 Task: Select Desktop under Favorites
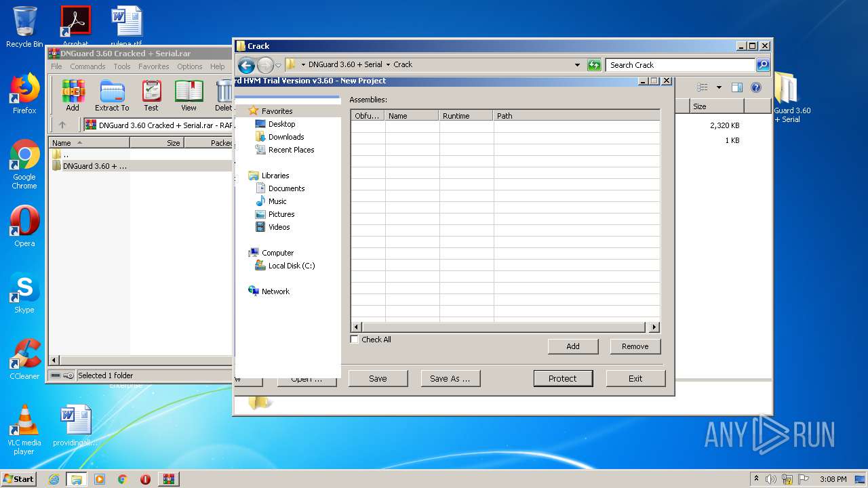coord(281,124)
